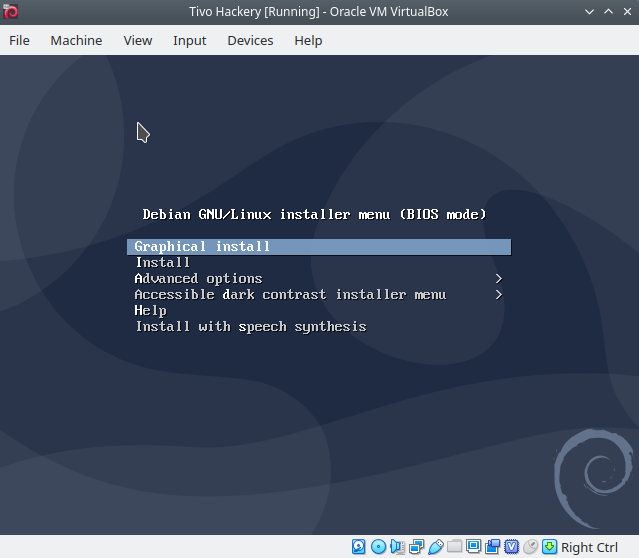Select Help entry in installer menu
The height and width of the screenshot is (558, 639).
click(x=150, y=311)
